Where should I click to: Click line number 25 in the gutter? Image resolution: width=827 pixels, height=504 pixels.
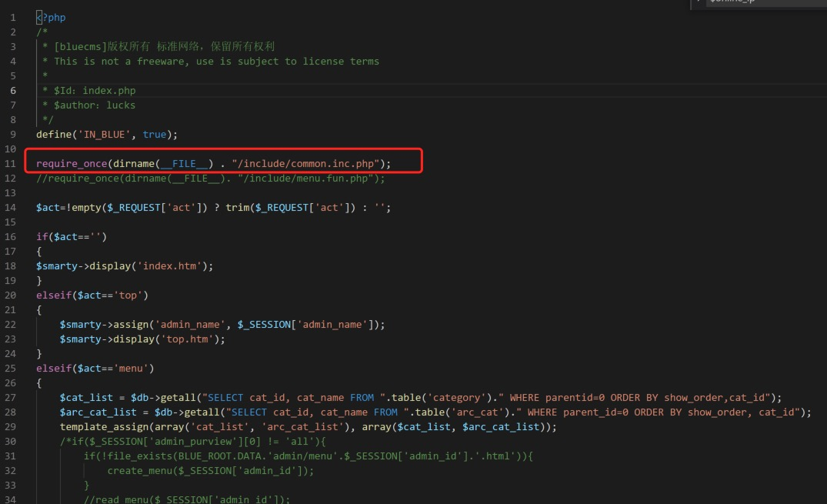tap(11, 369)
